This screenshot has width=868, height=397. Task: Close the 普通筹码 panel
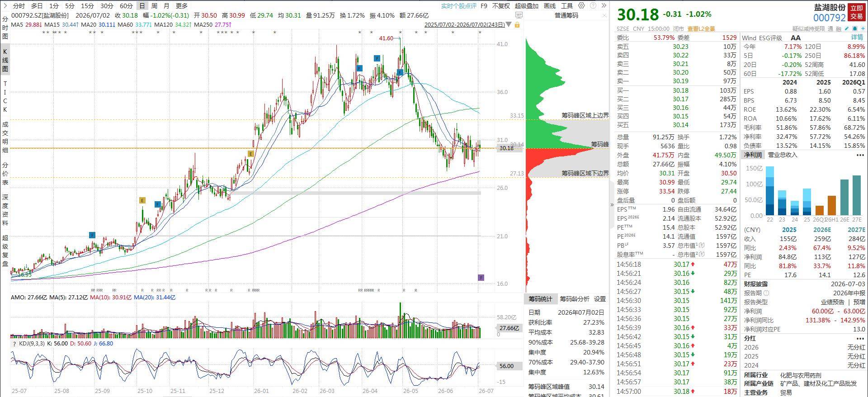click(x=605, y=15)
